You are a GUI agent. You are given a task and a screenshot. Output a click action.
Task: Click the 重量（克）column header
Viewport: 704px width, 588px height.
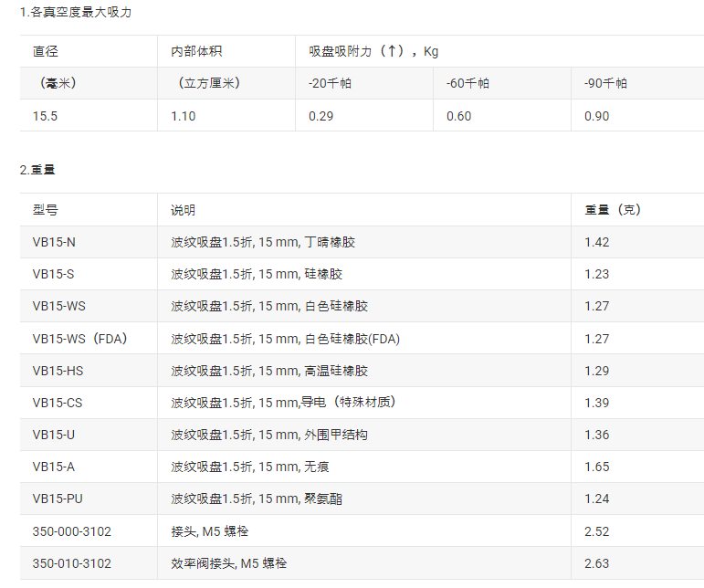613,210
